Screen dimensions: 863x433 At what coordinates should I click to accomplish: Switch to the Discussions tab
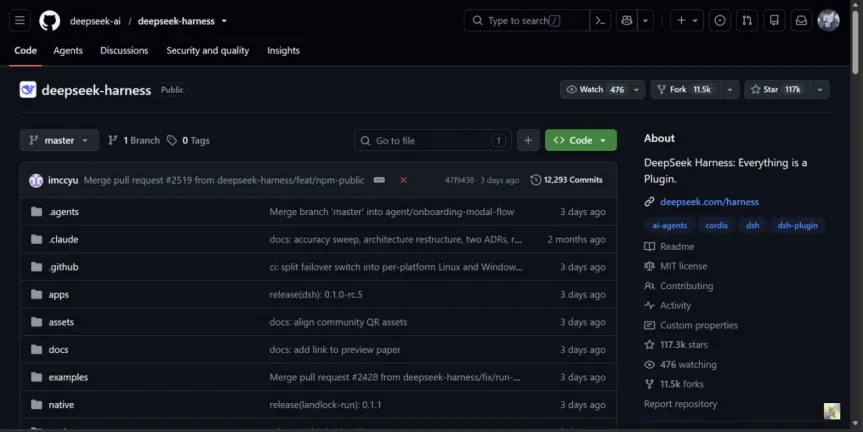point(124,51)
